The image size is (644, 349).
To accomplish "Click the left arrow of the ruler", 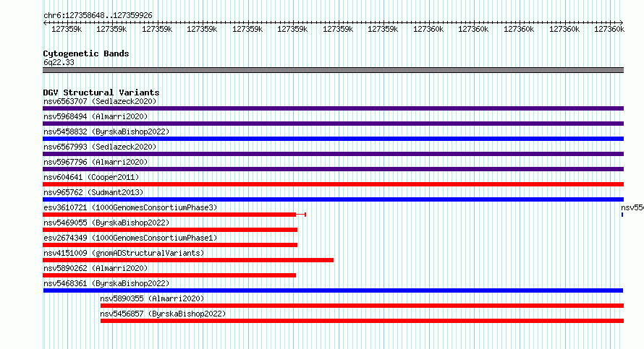I will [x=45, y=22].
